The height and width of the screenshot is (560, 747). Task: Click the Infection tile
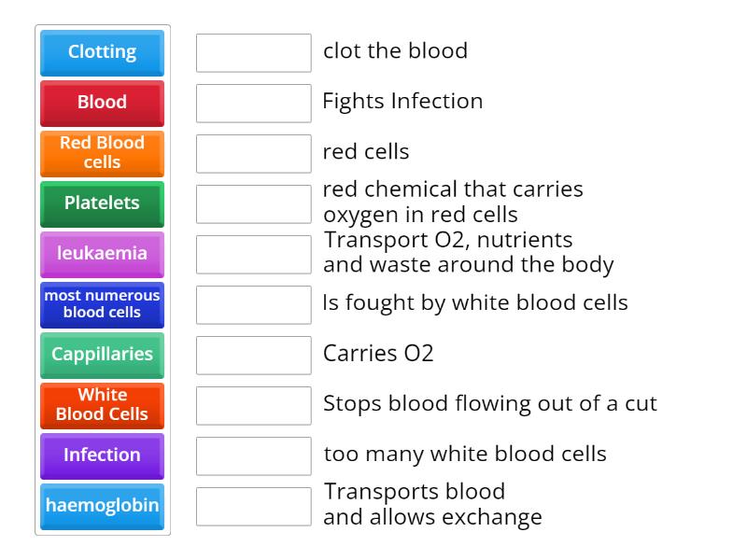[x=102, y=455]
